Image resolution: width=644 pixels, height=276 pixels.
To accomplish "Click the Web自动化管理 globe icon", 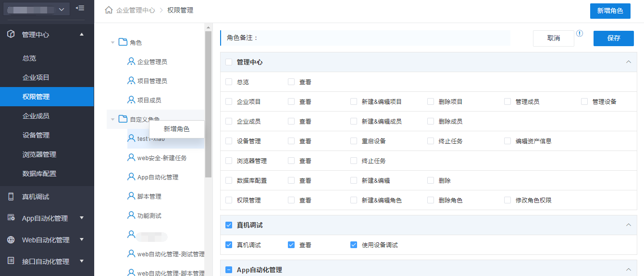I will [11, 239].
